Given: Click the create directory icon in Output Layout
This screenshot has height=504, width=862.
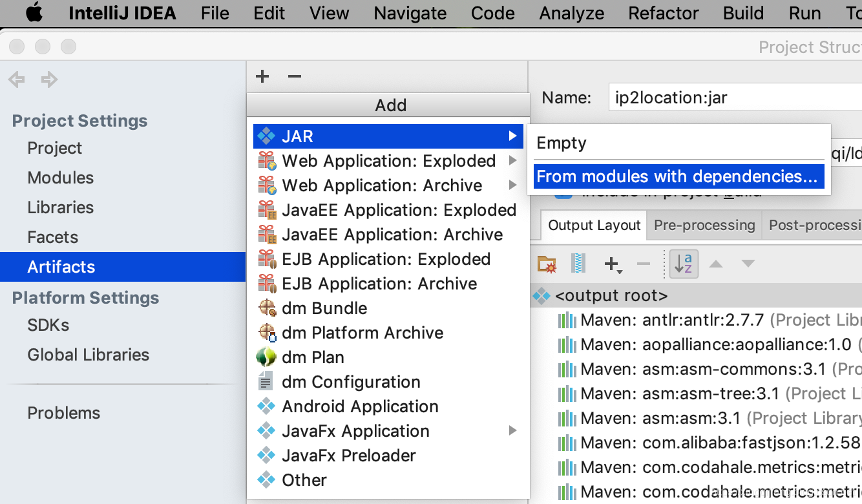Looking at the screenshot, I should 547,264.
